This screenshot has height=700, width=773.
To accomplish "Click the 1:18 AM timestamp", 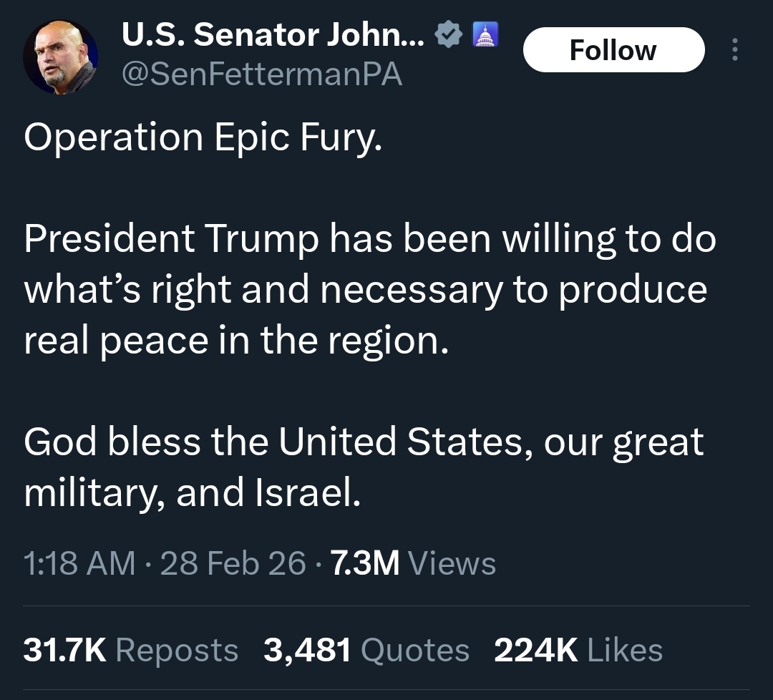I will 79,563.
